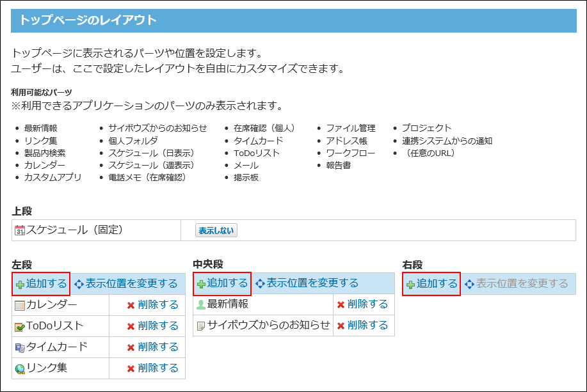Click 報告書 in available parts list
This screenshot has height=392, width=587.
[339, 166]
